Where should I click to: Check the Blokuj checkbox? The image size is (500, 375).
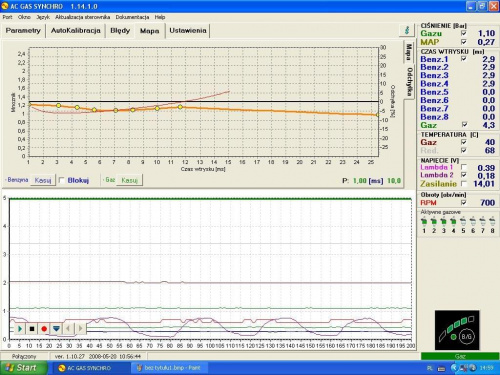coord(62,180)
